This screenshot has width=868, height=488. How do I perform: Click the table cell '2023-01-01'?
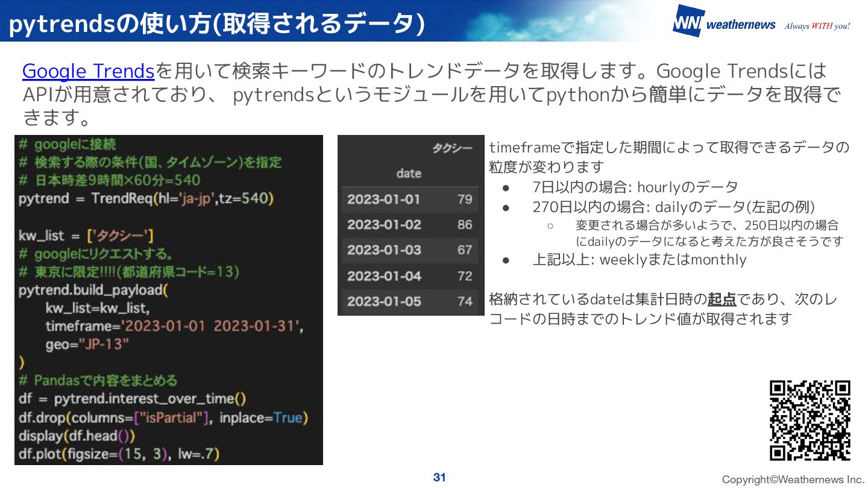383,199
